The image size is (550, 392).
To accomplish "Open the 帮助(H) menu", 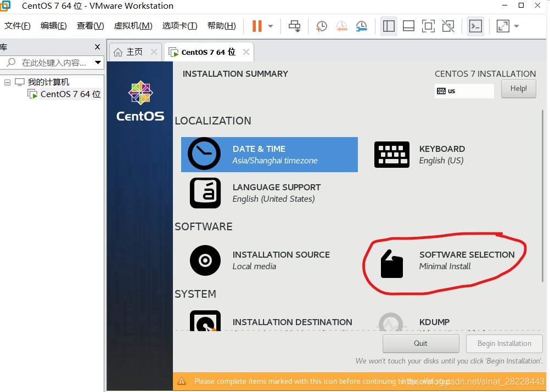I will pyautogui.click(x=221, y=26).
